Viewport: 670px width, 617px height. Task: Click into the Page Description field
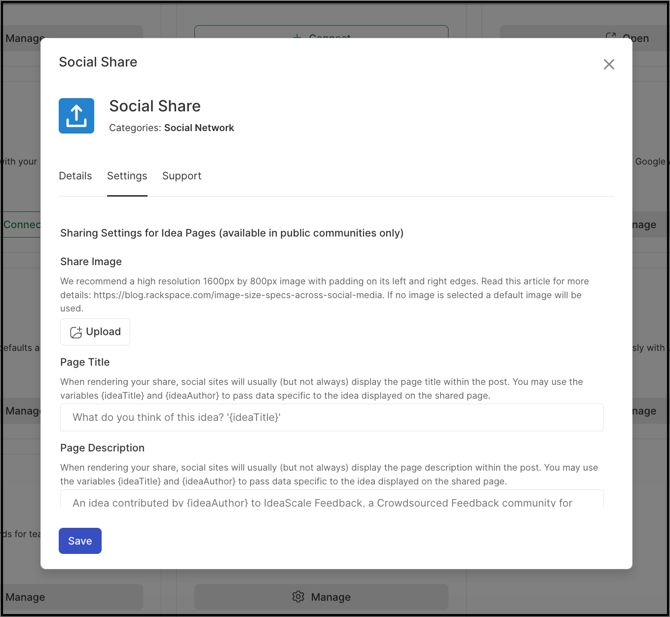click(331, 500)
